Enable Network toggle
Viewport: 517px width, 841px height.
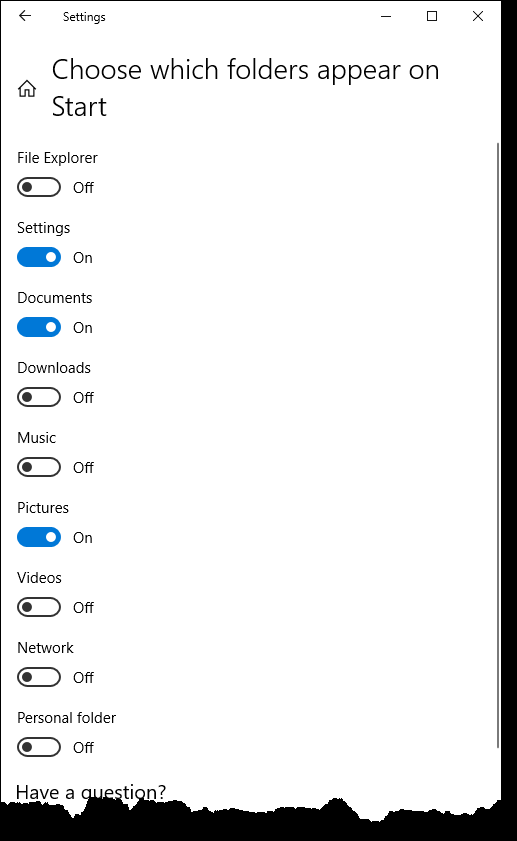(x=39, y=677)
